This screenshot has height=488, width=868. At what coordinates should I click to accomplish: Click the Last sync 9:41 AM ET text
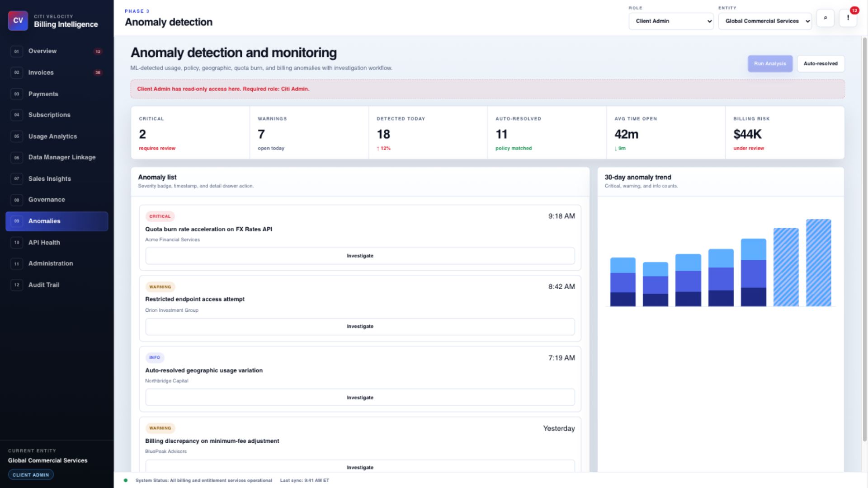click(305, 480)
